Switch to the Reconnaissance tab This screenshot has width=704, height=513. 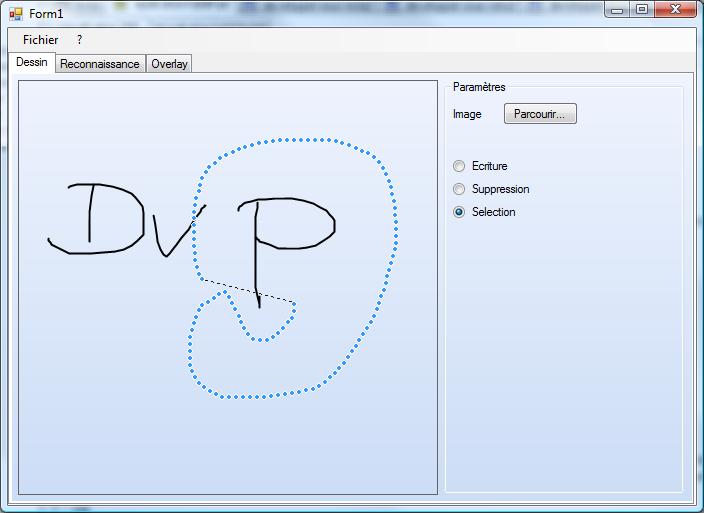tap(99, 64)
